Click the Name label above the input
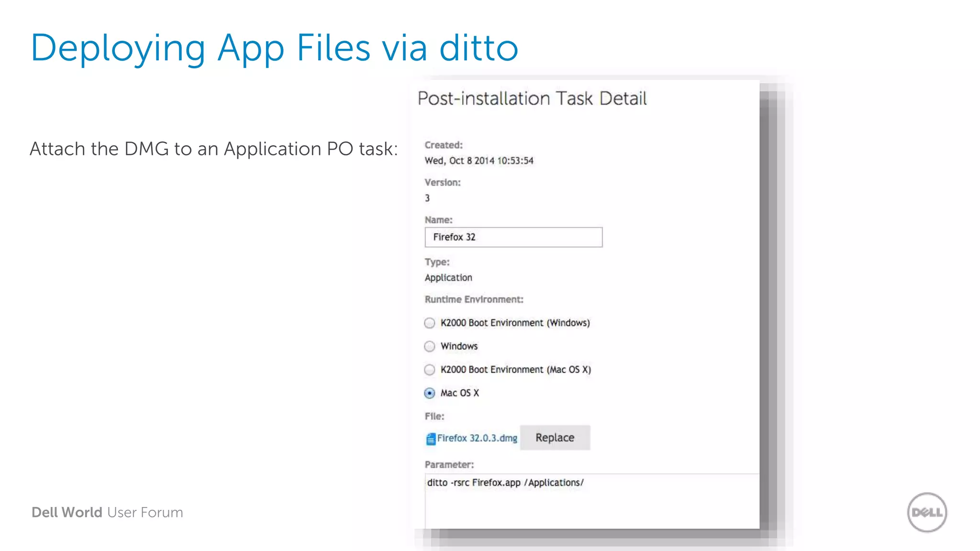 pos(439,220)
